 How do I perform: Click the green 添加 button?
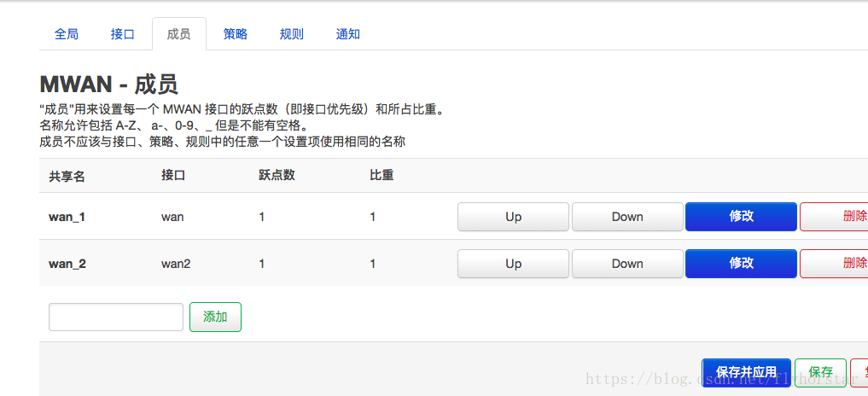click(215, 317)
